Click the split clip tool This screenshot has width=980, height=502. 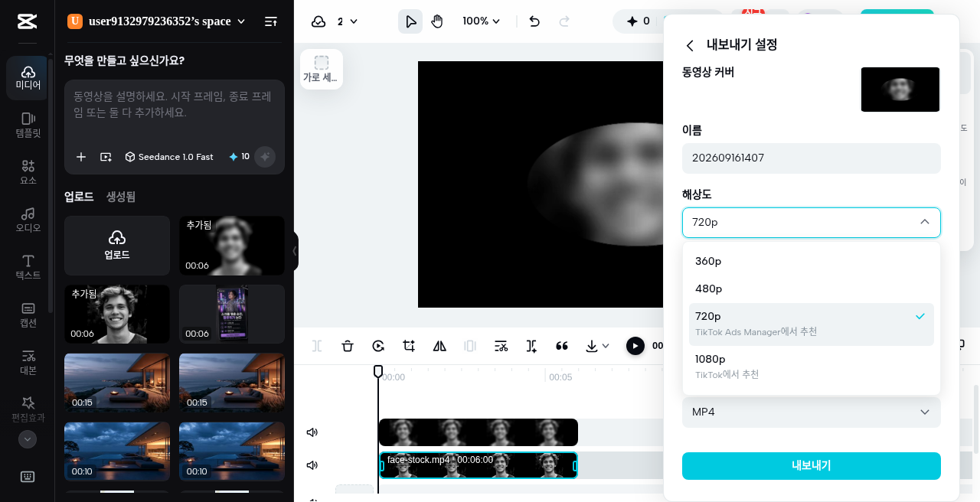317,346
